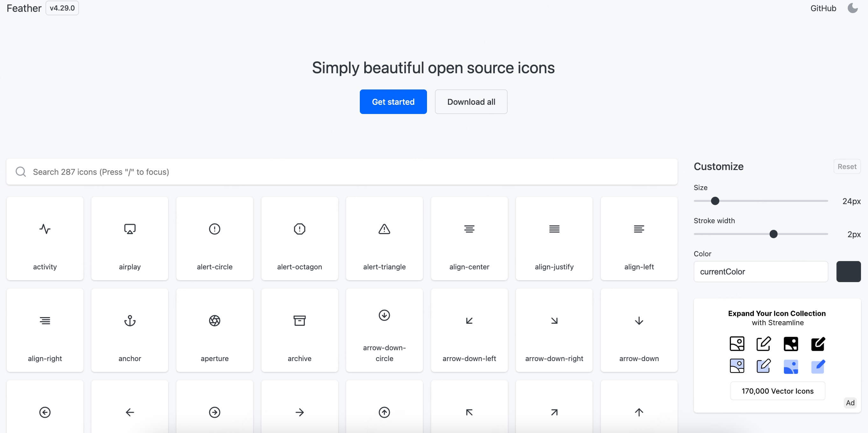Open the 170,000 Vector Icons ad button
Screen dimensions: 868x433
[x=778, y=391]
